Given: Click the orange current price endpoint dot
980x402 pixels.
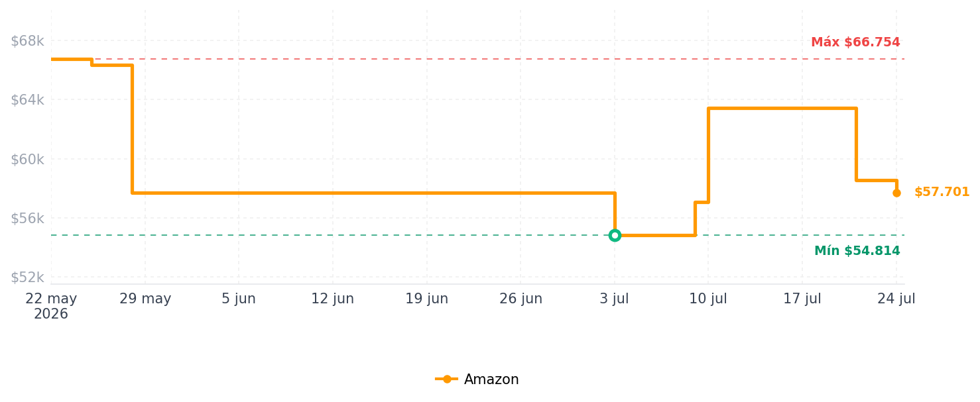Looking at the screenshot, I should pyautogui.click(x=896, y=193).
